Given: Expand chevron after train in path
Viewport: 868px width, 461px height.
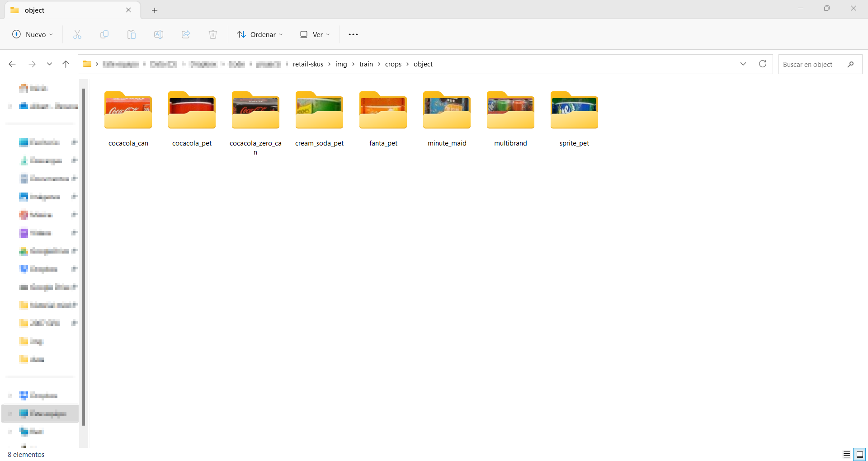Looking at the screenshot, I should pyautogui.click(x=379, y=64).
